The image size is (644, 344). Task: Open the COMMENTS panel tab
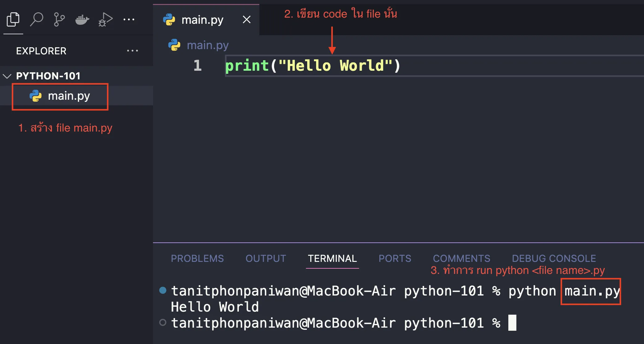coord(461,258)
